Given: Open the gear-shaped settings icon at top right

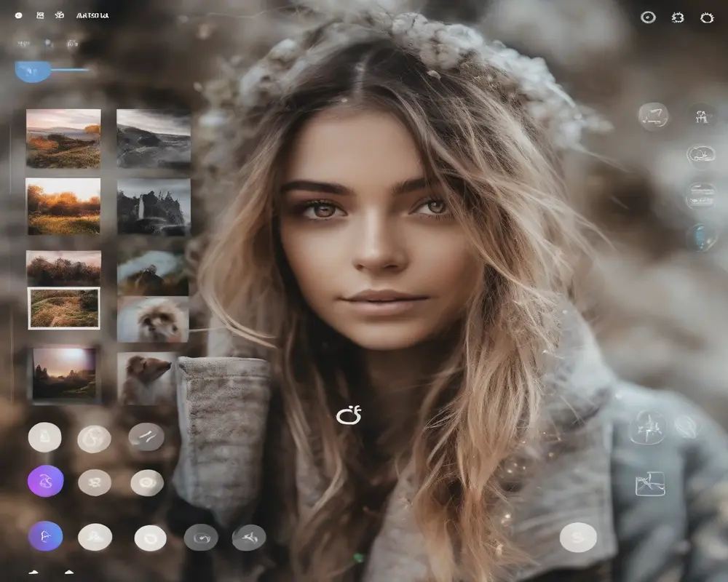Looking at the screenshot, I should (678, 17).
